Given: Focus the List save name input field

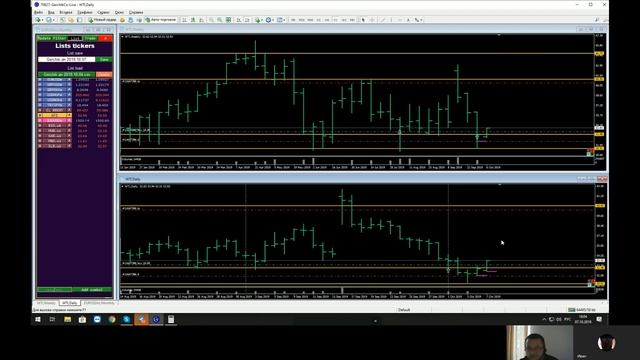Looking at the screenshot, I should 67,60.
